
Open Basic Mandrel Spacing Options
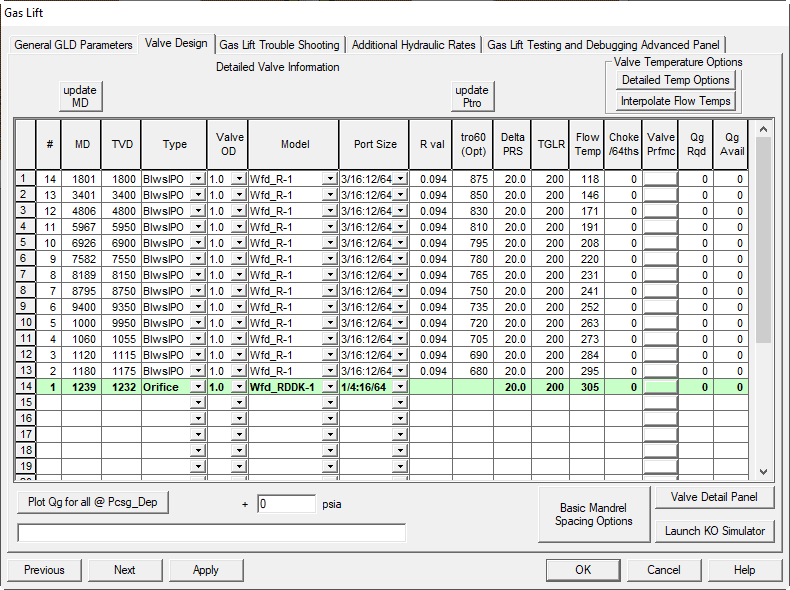click(x=594, y=514)
